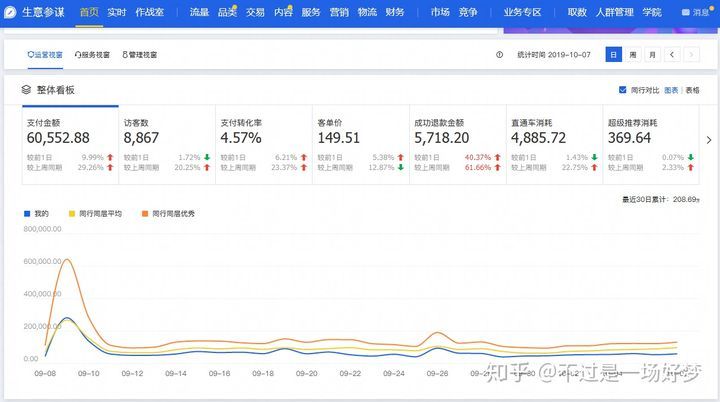Viewport: 720px width, 402px height.
Task: Open the 竞争 section
Action: coord(468,12)
